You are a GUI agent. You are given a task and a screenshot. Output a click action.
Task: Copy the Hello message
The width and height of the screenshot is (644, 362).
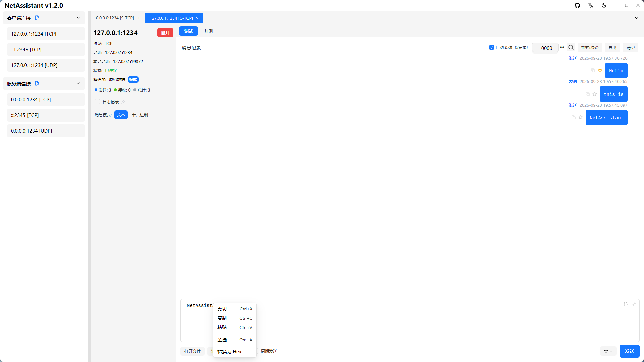point(593,70)
